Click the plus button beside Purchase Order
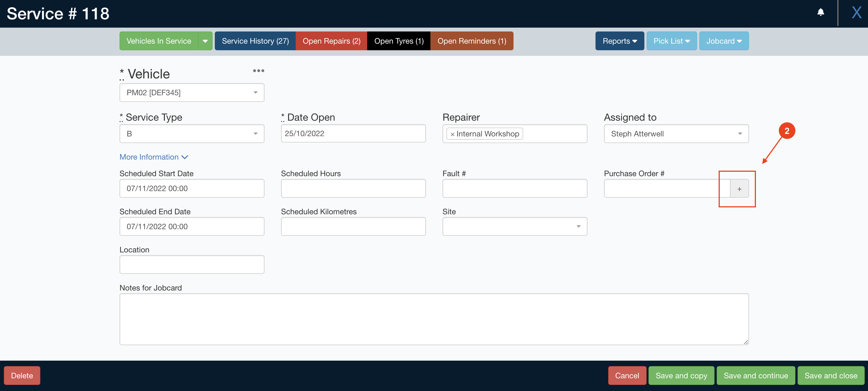This screenshot has width=868, height=391. pos(739,189)
